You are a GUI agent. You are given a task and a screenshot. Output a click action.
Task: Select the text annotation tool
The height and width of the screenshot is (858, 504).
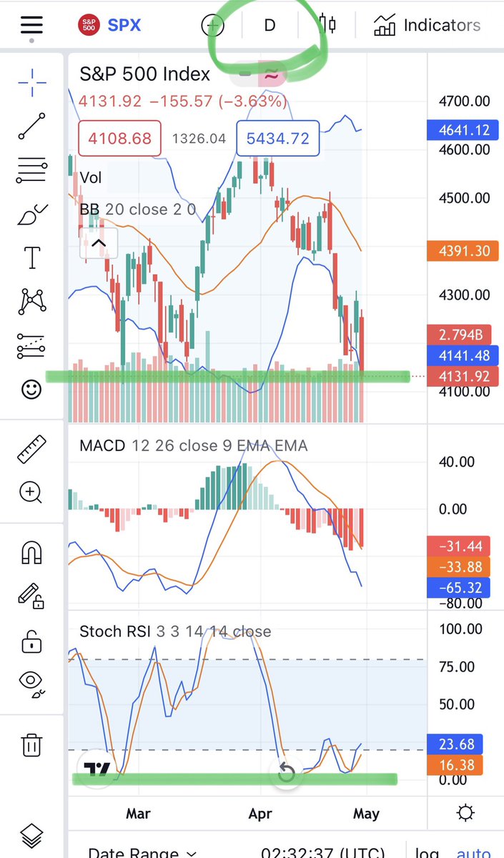pyautogui.click(x=31, y=257)
